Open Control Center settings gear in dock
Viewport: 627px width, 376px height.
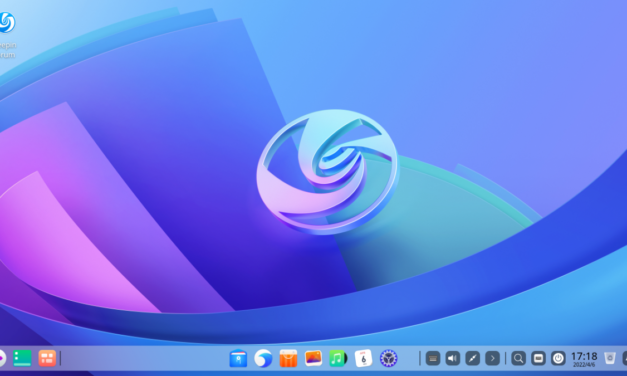[x=388, y=358]
